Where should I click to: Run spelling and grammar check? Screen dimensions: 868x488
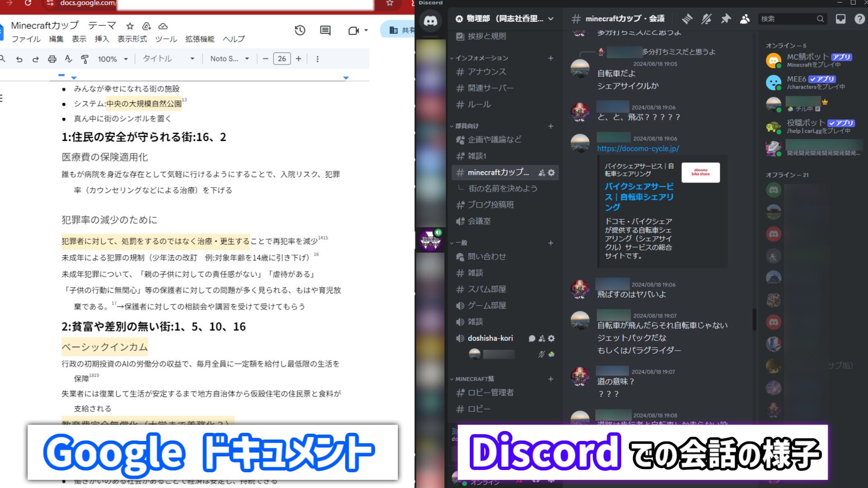coord(68,59)
